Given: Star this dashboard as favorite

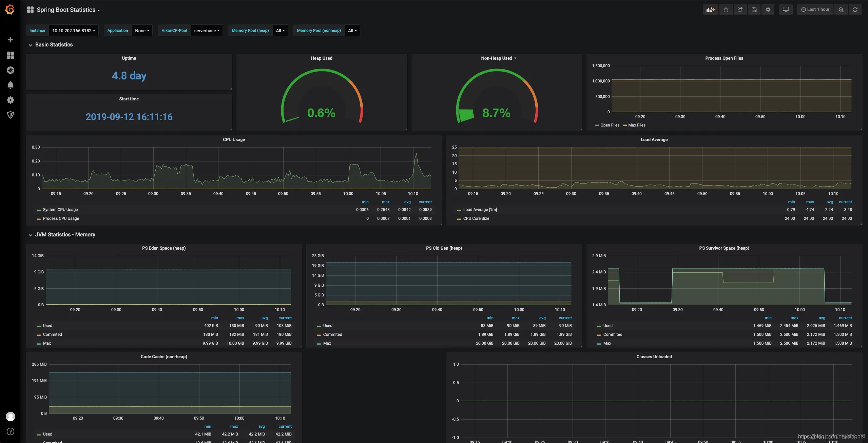Looking at the screenshot, I should click(x=726, y=10).
